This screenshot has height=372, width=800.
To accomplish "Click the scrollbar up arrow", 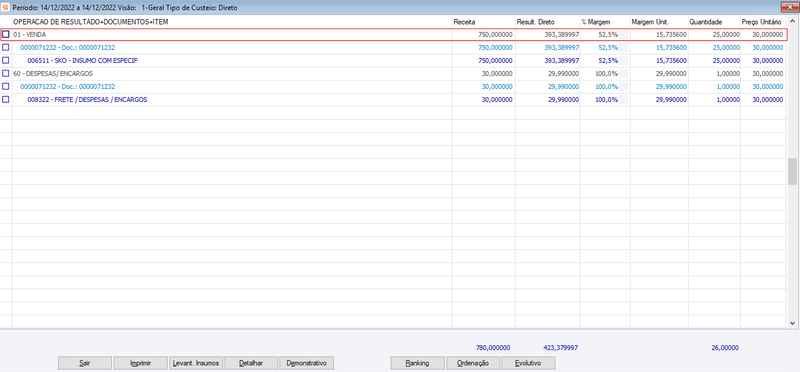I will coord(792,22).
